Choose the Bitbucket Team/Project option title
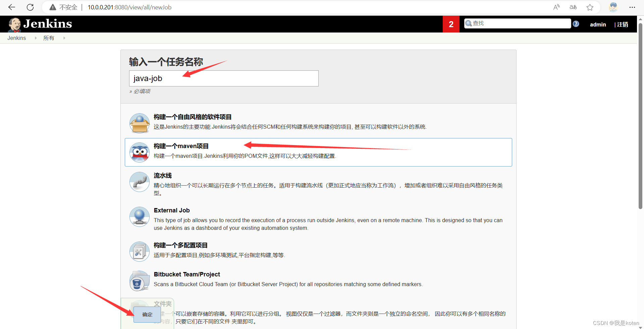This screenshot has height=329, width=644. coord(187,274)
